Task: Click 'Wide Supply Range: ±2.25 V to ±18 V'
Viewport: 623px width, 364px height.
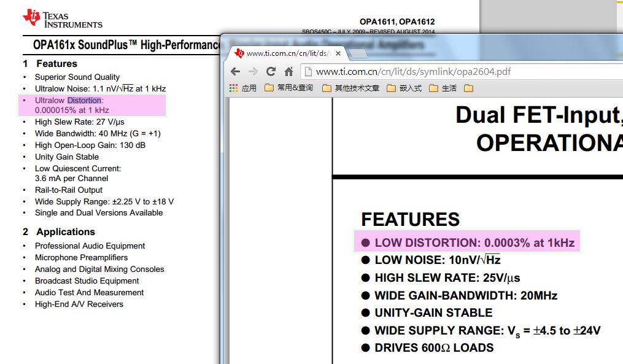Action: [104, 202]
